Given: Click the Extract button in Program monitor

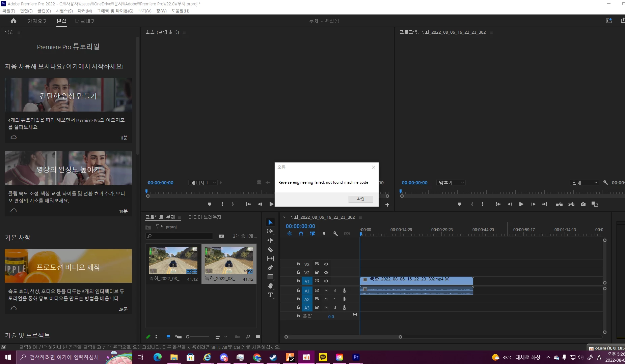Looking at the screenshot, I should pos(571,204).
